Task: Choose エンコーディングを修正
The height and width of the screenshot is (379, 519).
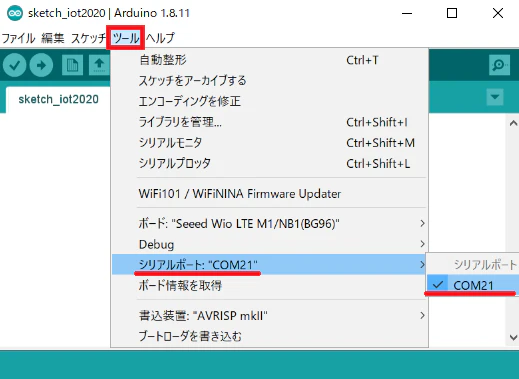Action: pos(269,101)
